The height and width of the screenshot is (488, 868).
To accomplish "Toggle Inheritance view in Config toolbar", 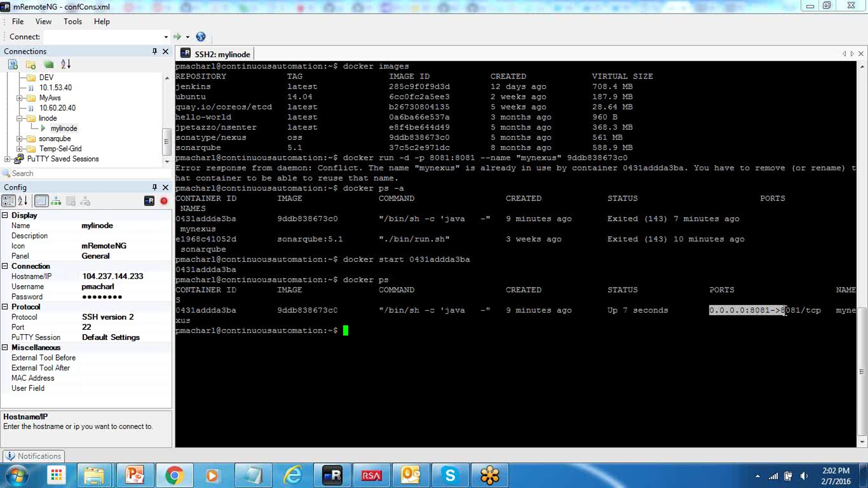I will point(56,201).
